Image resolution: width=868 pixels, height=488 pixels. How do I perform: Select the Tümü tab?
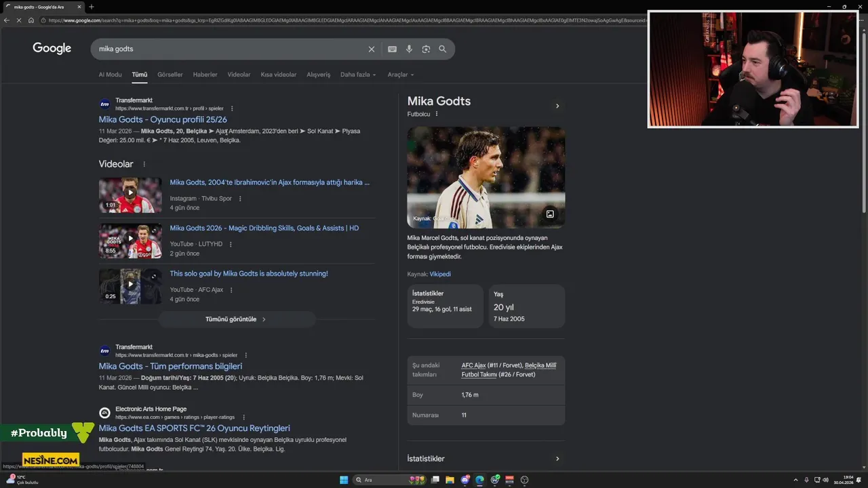(140, 75)
